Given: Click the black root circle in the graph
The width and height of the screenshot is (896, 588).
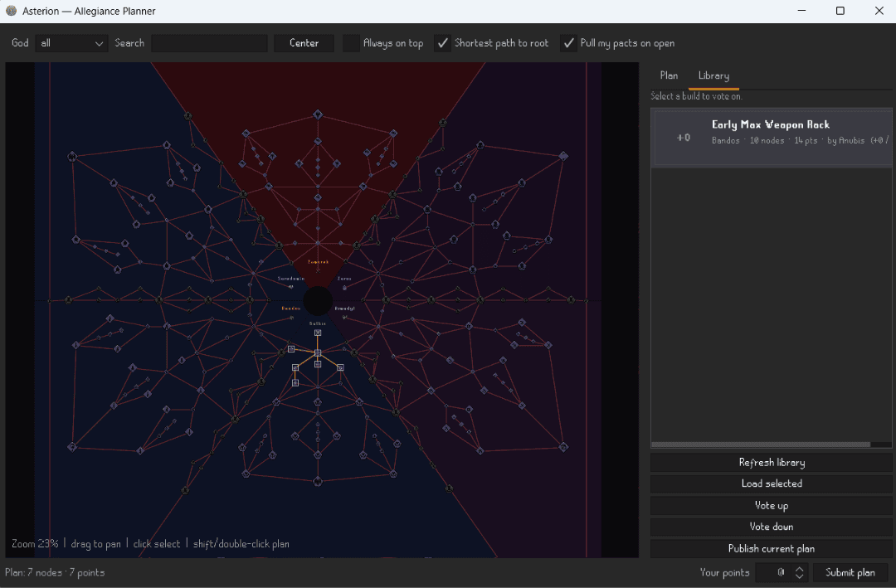Looking at the screenshot, I should click(x=318, y=300).
